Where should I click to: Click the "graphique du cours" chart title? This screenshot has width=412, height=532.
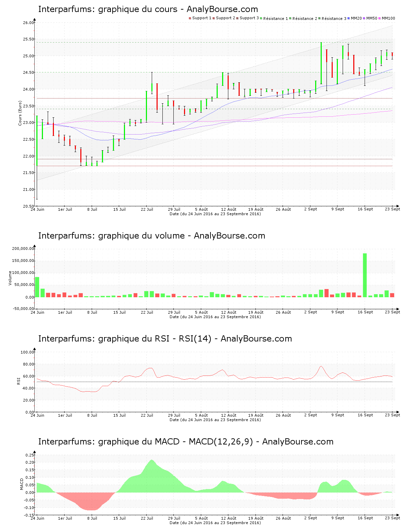148,9
